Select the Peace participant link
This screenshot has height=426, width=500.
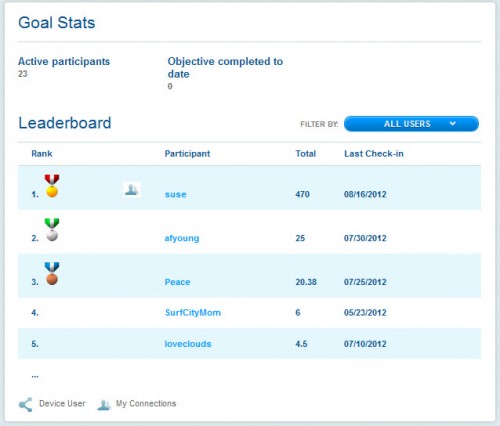[x=177, y=282]
